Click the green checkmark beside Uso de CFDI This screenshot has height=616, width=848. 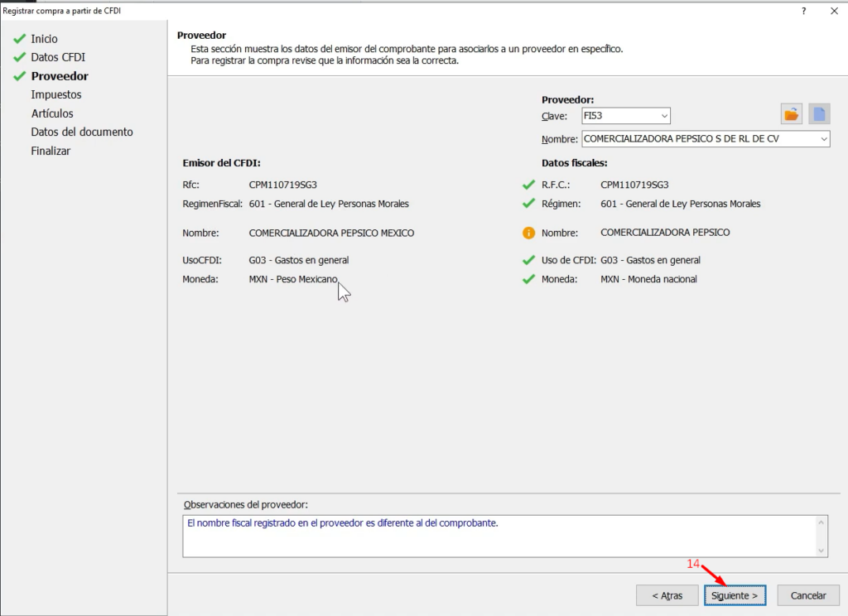pyautogui.click(x=528, y=260)
